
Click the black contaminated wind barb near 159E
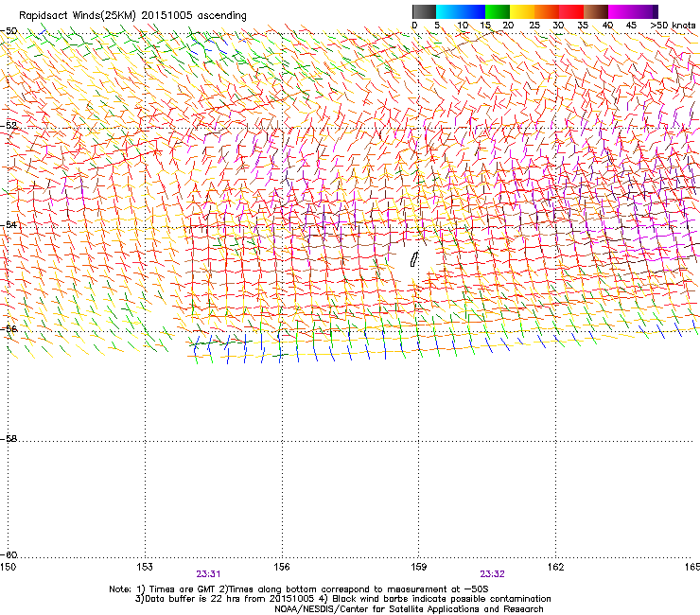(414, 259)
